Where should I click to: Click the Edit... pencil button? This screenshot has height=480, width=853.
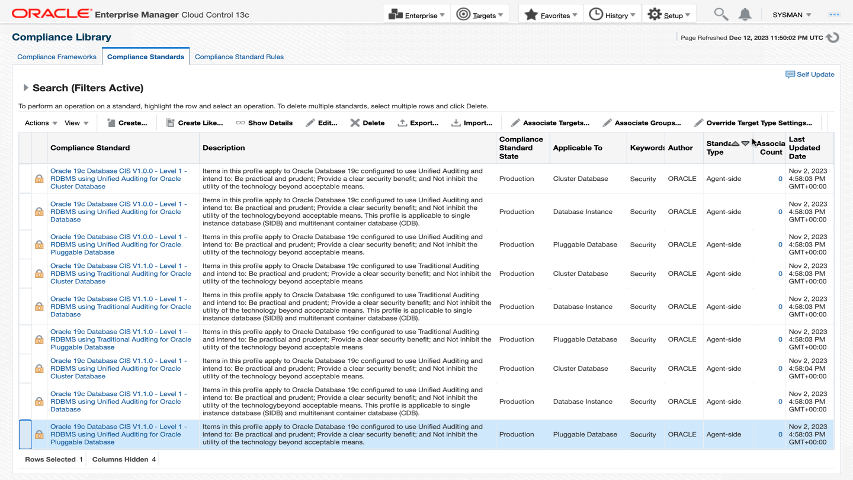tap(322, 123)
